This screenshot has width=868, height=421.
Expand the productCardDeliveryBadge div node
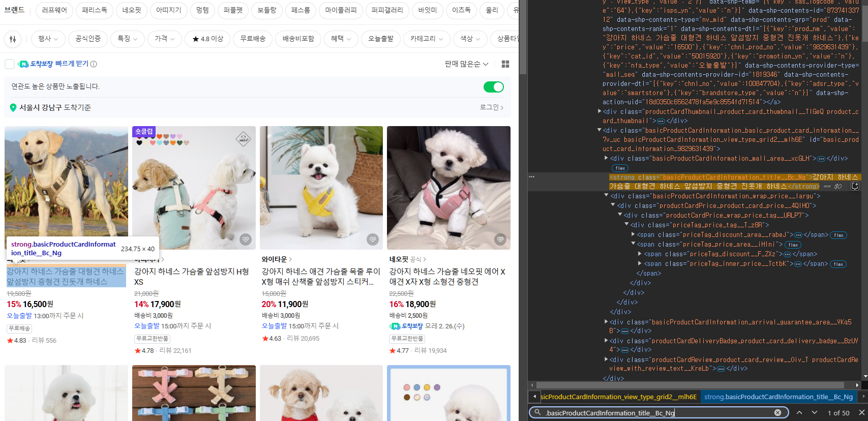point(606,341)
